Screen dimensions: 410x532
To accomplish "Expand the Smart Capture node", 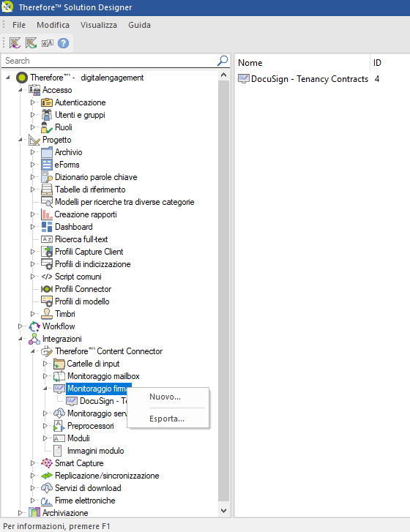I will (33, 463).
